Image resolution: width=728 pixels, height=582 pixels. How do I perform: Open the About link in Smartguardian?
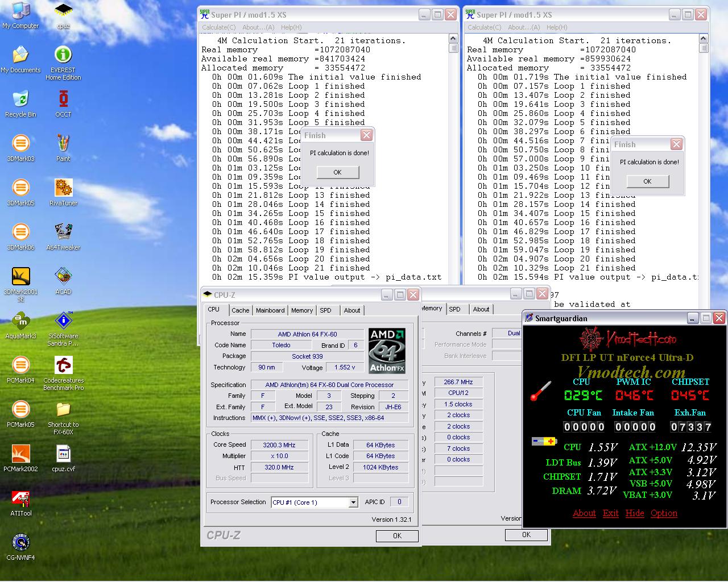[x=584, y=513]
